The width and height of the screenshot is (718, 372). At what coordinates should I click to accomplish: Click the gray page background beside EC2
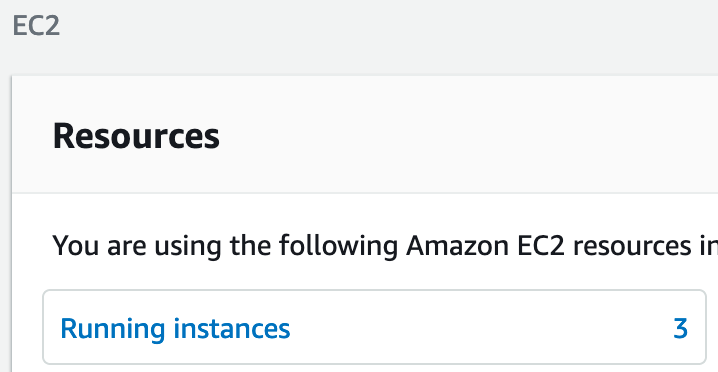point(366,26)
